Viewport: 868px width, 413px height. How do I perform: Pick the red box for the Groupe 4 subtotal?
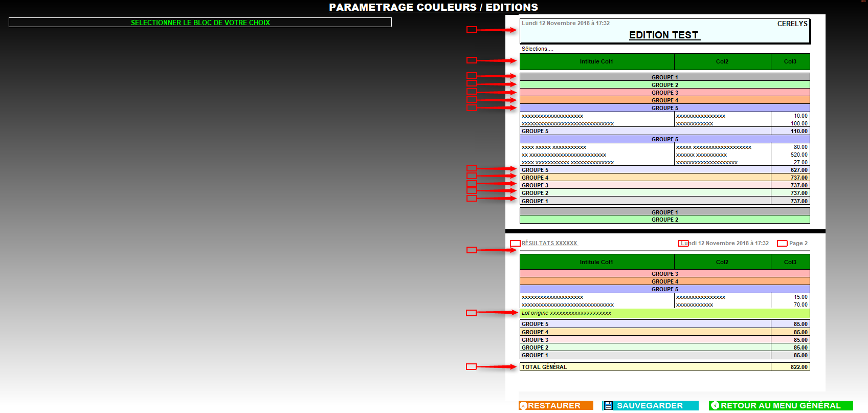click(x=472, y=176)
